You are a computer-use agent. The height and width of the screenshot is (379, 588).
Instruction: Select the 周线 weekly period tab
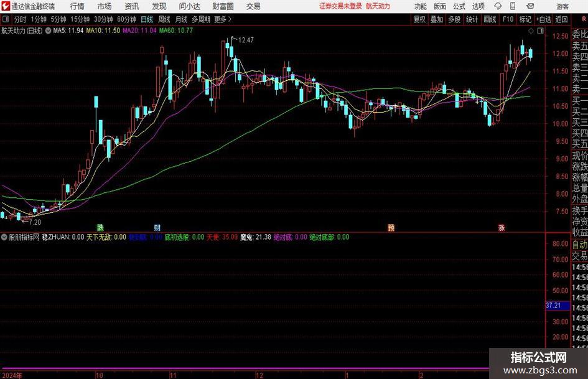164,19
